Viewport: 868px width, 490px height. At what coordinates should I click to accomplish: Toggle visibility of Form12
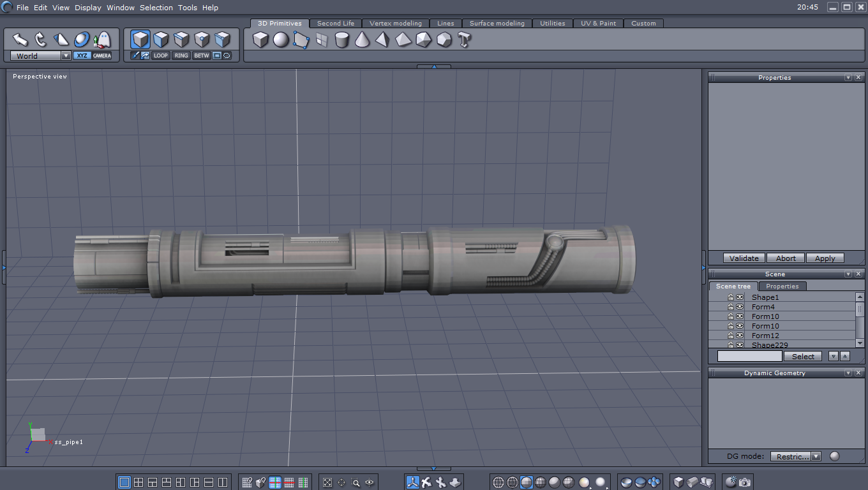click(740, 336)
